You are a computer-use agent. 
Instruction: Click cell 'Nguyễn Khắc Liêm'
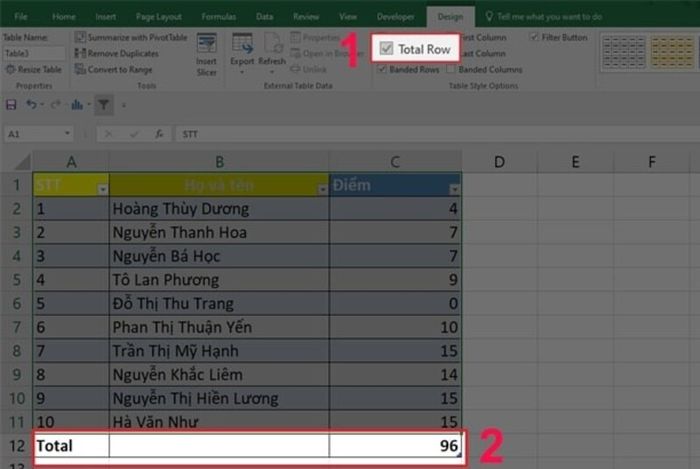pyautogui.click(x=219, y=374)
